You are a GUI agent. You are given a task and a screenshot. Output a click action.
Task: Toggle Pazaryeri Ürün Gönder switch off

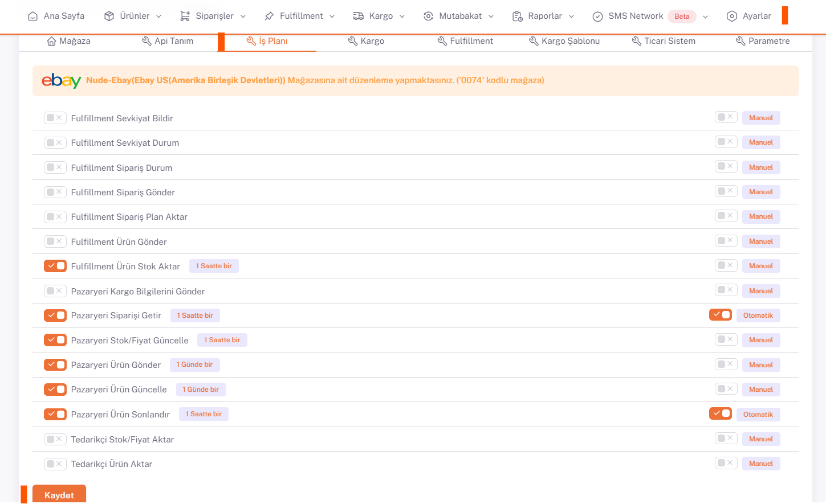point(55,364)
